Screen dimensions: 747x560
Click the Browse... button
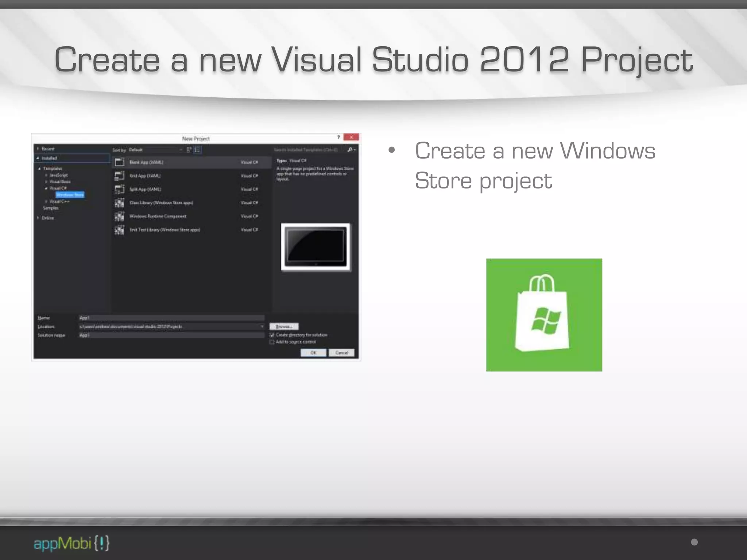point(284,326)
